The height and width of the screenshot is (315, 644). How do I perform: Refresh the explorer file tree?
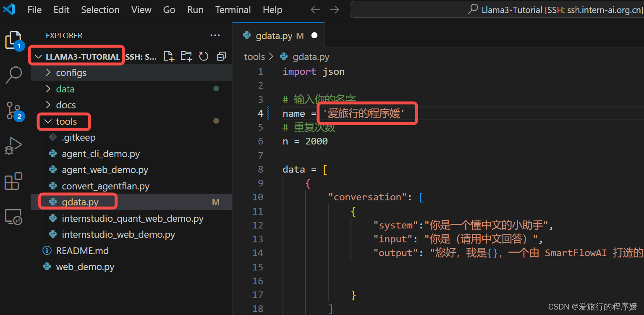(x=204, y=56)
